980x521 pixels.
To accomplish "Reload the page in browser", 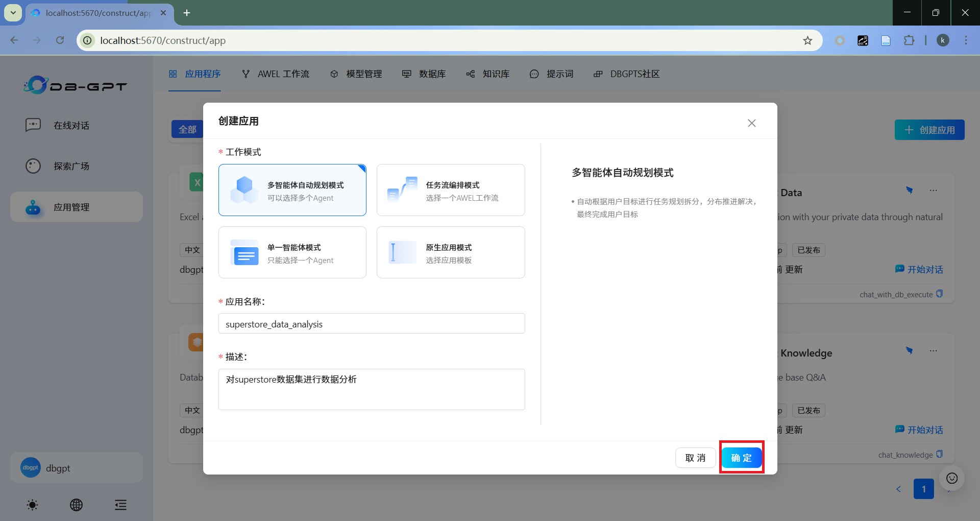I will pos(60,40).
